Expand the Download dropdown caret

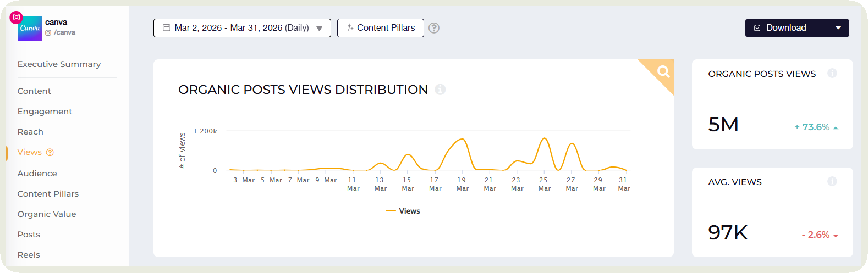[838, 28]
